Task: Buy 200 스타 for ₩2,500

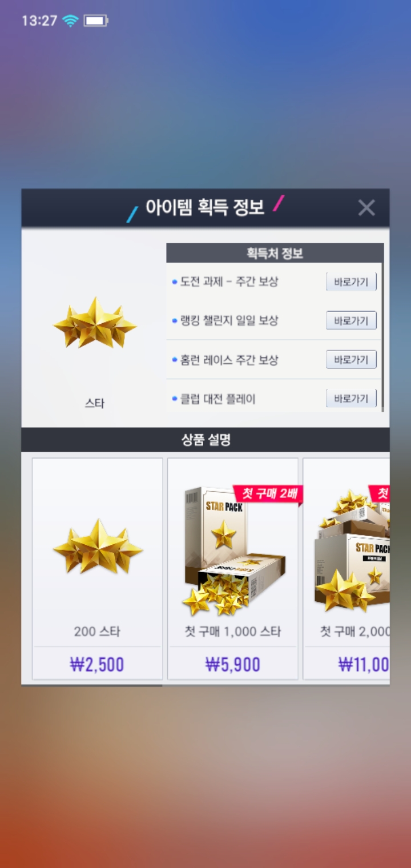Action: pyautogui.click(x=97, y=665)
